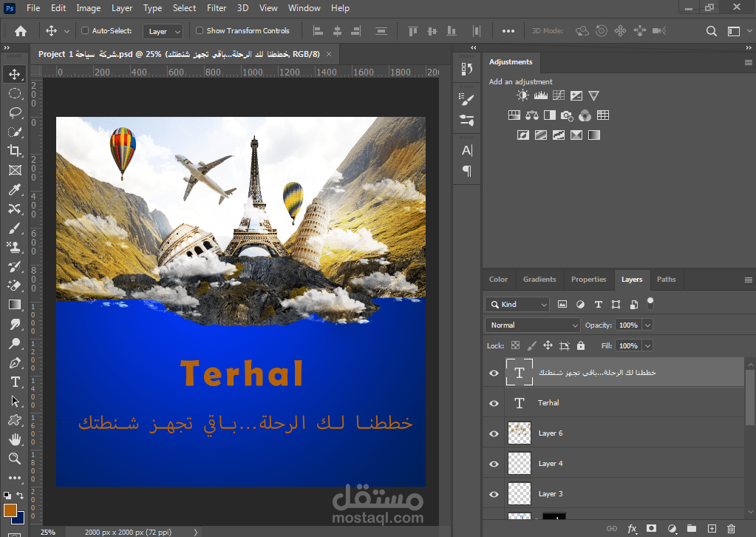This screenshot has width=756, height=537.
Task: Select the Gradient tool
Action: tap(15, 305)
